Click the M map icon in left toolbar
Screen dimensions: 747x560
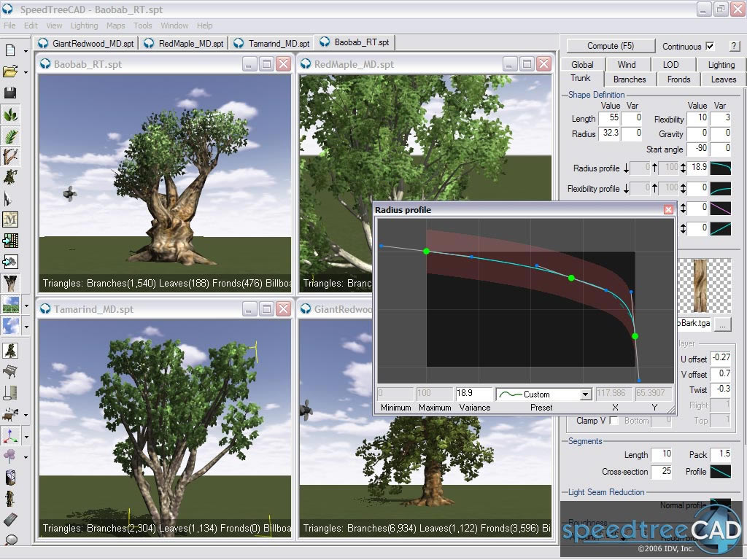10,219
